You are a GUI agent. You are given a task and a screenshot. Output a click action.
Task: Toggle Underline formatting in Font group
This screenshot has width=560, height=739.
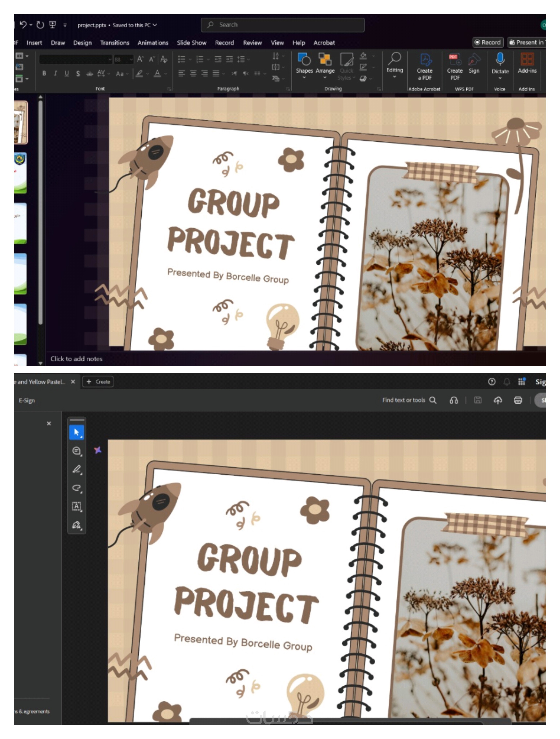tap(67, 73)
